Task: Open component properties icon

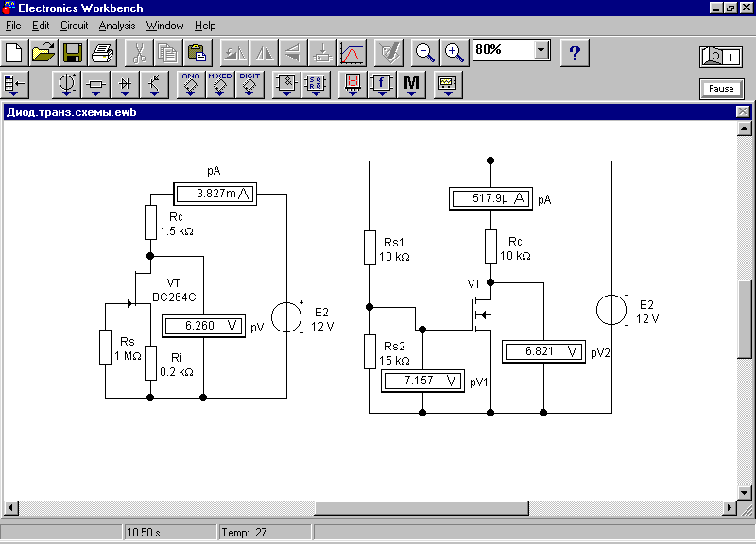Action: click(388, 53)
